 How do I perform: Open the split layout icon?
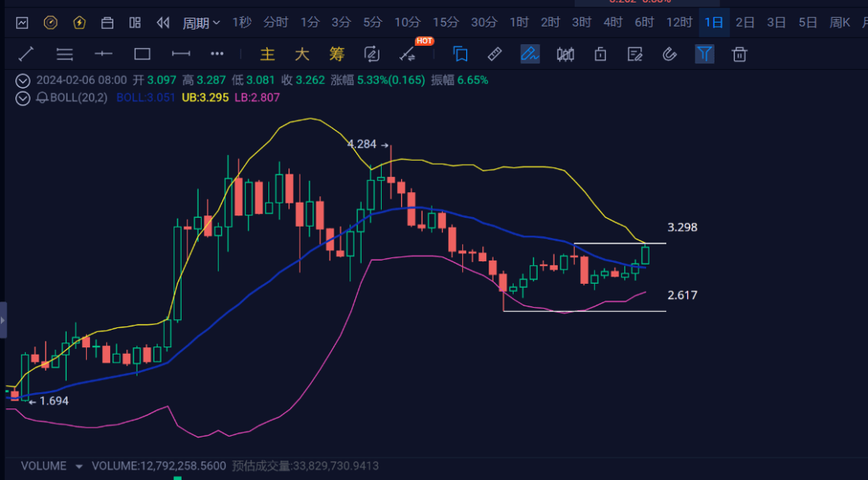[135, 23]
